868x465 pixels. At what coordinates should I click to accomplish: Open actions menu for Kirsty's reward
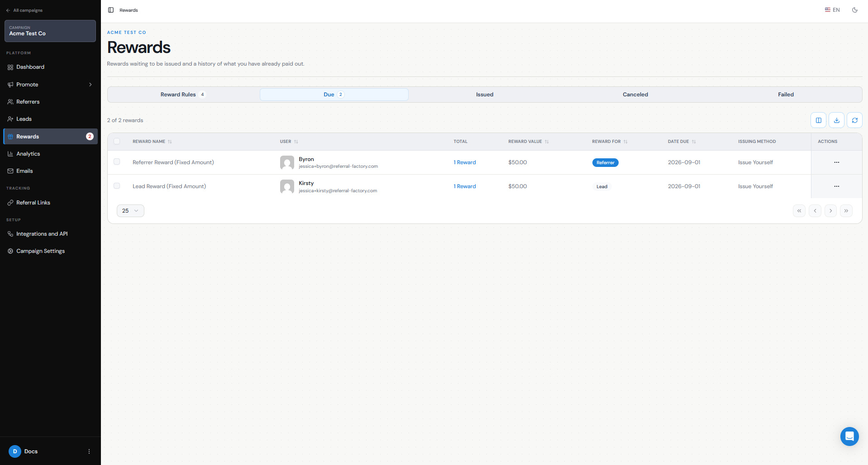(x=836, y=186)
